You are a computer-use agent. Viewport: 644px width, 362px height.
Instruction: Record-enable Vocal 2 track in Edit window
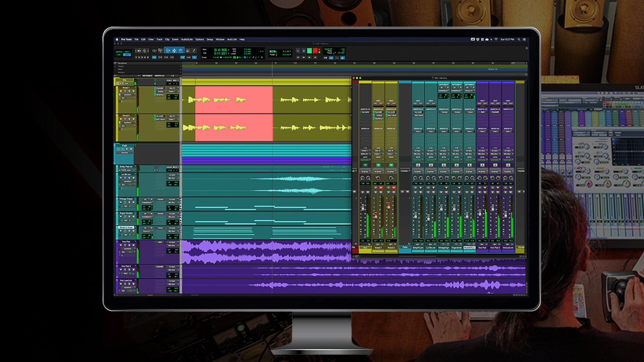click(x=121, y=119)
